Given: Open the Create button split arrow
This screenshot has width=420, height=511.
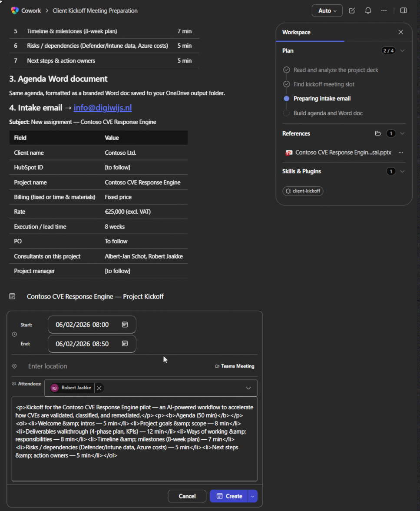Looking at the screenshot, I should pyautogui.click(x=252, y=496).
